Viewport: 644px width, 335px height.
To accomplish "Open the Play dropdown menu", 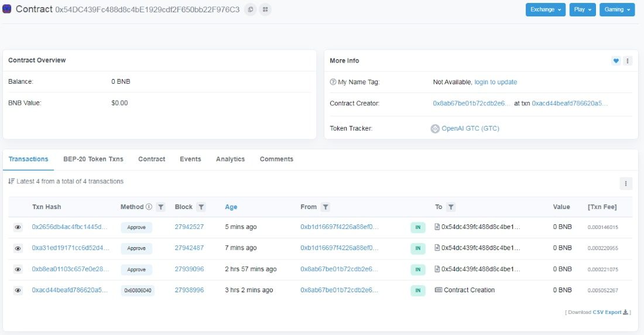I will point(582,9).
